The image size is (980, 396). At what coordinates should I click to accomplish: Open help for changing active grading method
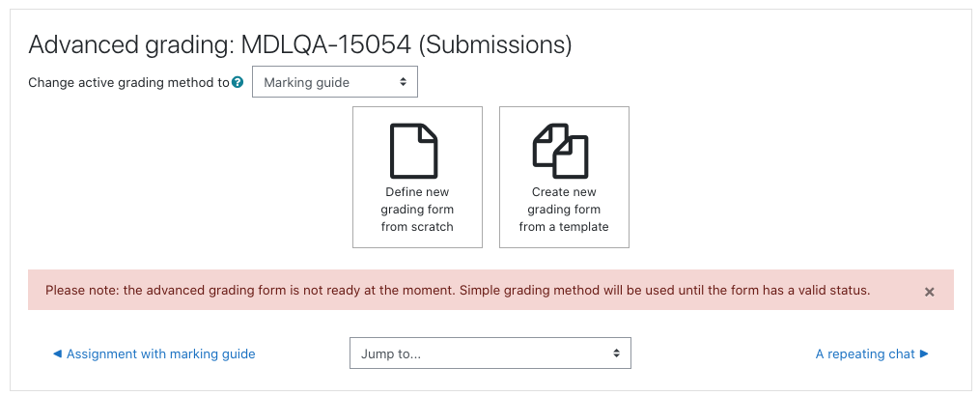[x=237, y=82]
